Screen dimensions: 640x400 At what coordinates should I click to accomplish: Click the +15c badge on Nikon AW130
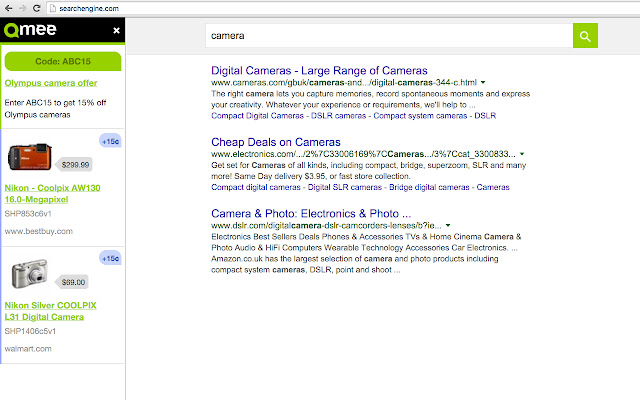[111, 140]
